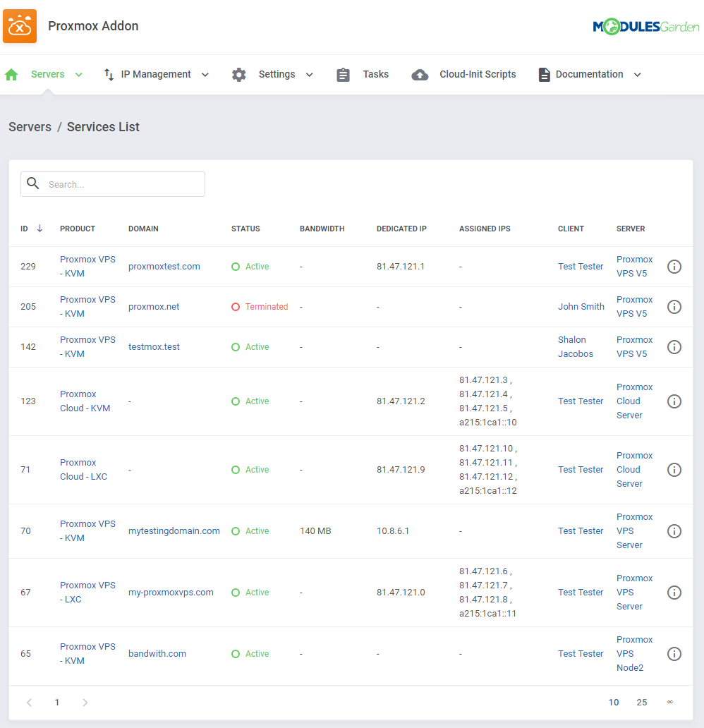This screenshot has width=704, height=728.
Task: Select page 1 in pagination
Action: [x=57, y=703]
